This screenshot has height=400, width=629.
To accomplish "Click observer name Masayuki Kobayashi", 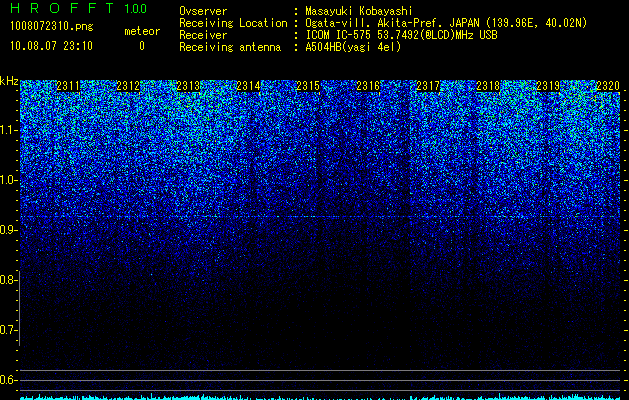I will (x=358, y=11).
